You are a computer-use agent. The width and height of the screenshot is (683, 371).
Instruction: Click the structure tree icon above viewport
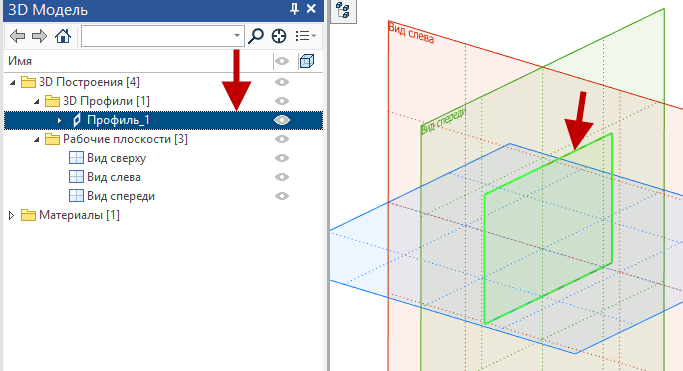click(x=343, y=10)
